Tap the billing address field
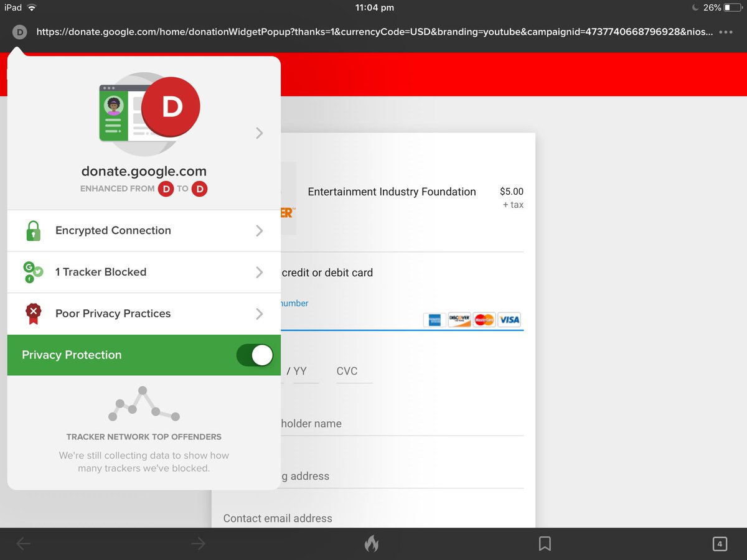This screenshot has height=560, width=747. coord(402,476)
